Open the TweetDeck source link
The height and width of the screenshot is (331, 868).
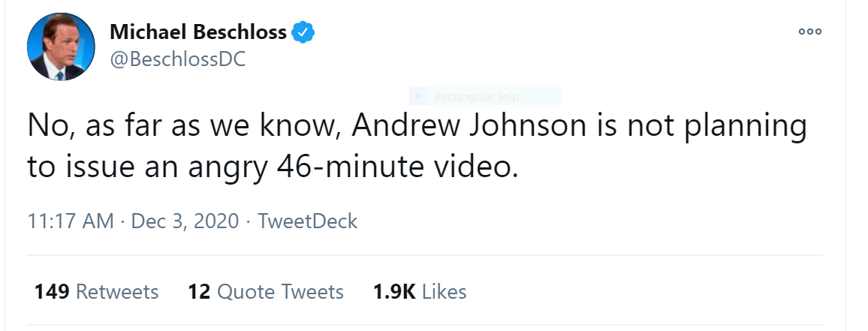tap(307, 221)
